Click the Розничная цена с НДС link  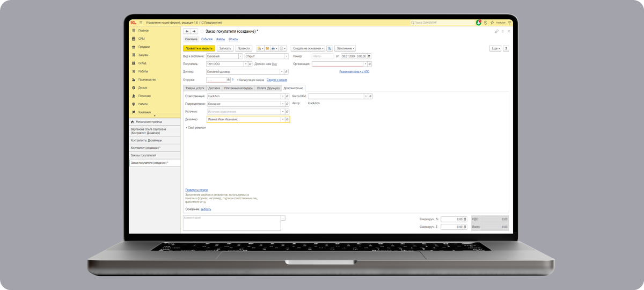pos(354,71)
